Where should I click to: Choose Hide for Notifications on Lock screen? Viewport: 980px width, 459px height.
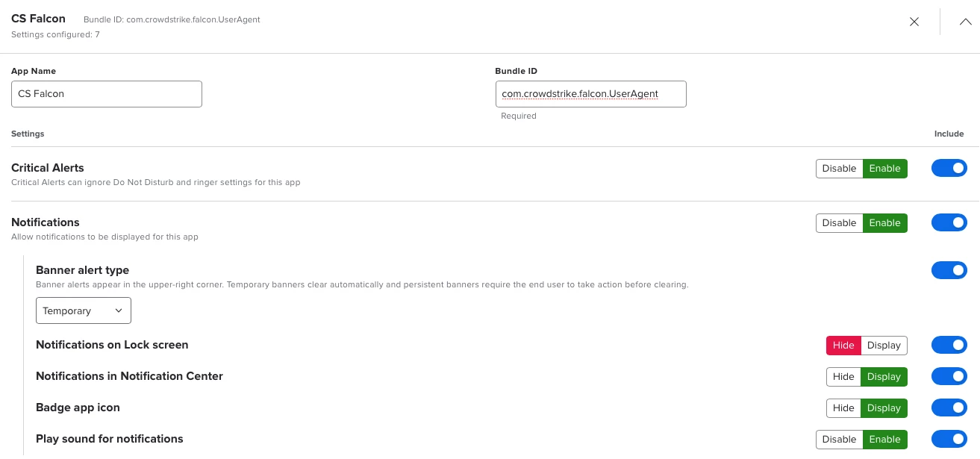(843, 346)
